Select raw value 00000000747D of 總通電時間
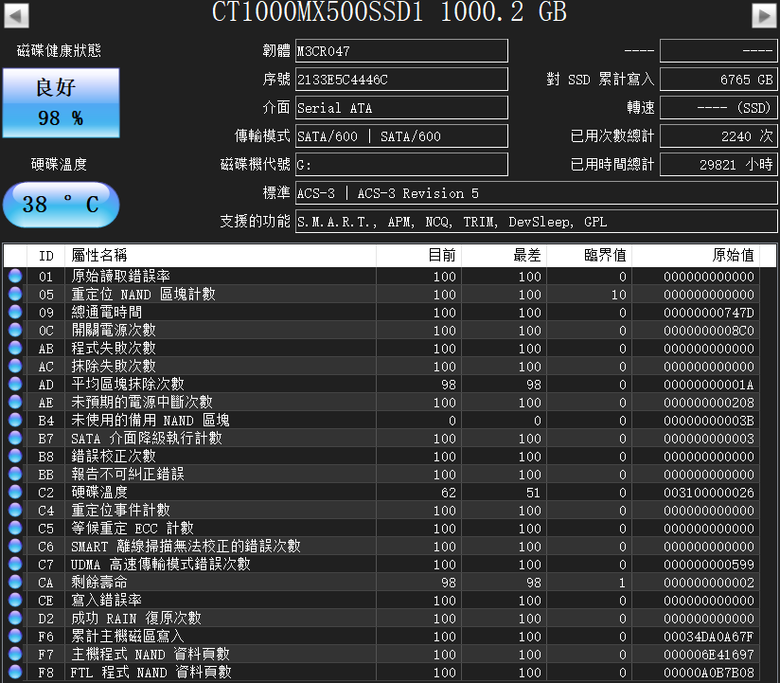Screen dimensions: 780x683 [709, 313]
